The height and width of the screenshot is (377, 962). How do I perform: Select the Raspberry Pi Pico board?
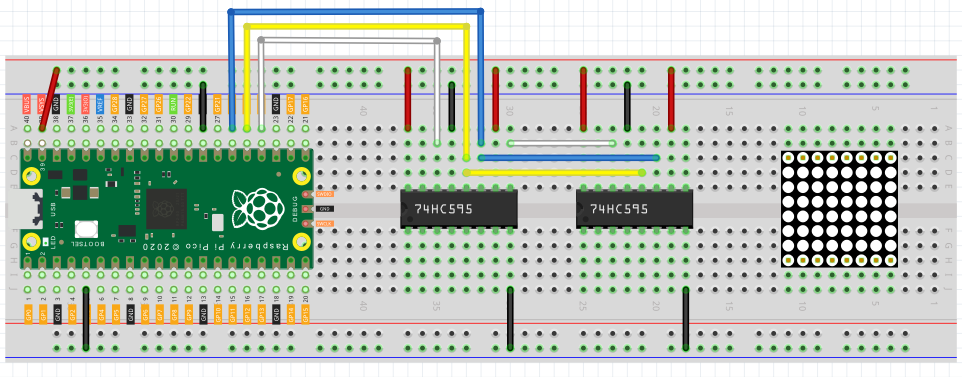pyautogui.click(x=167, y=209)
